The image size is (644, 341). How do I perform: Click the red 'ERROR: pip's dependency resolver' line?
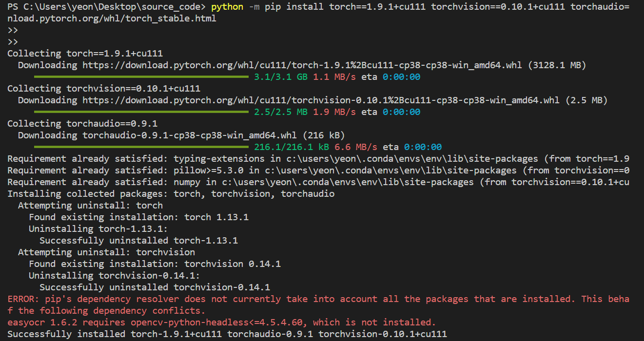pyautogui.click(x=318, y=299)
